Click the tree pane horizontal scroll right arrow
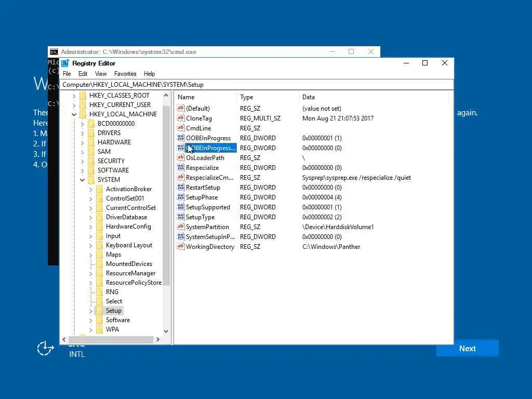Image resolution: width=532 pixels, height=399 pixels. (x=158, y=339)
